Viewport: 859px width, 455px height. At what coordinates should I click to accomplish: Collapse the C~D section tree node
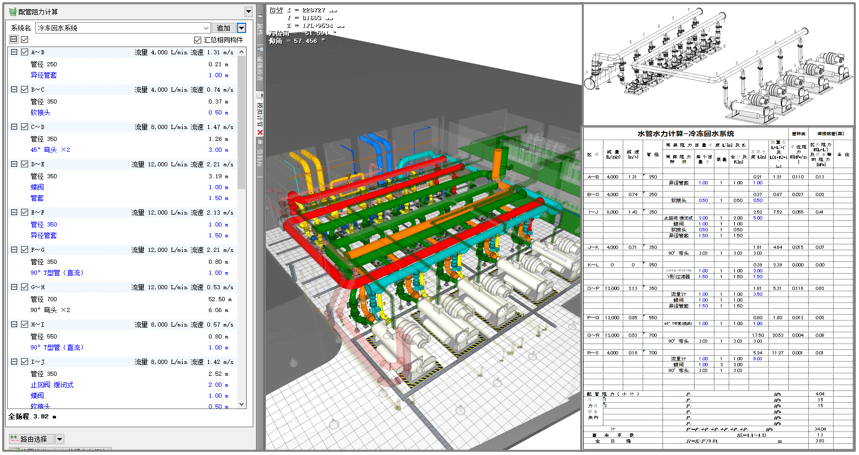coord(14,127)
